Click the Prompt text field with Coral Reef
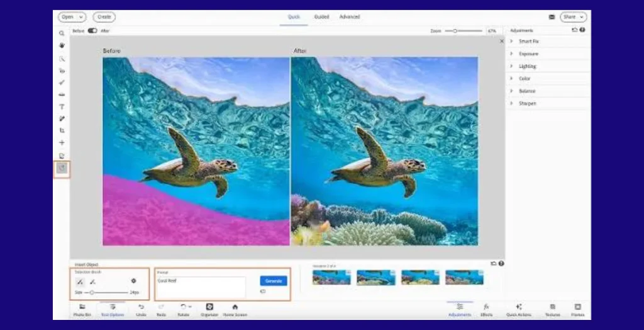This screenshot has height=330, width=644. coord(201,287)
